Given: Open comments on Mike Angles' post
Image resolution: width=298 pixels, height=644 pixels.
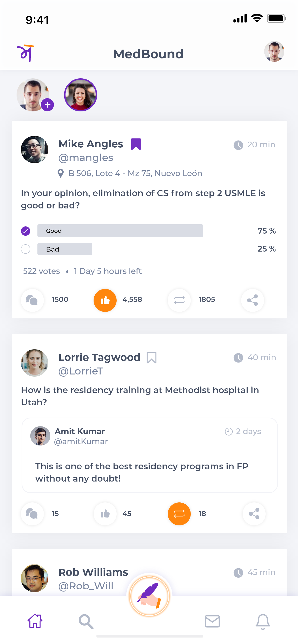Looking at the screenshot, I should [32, 300].
